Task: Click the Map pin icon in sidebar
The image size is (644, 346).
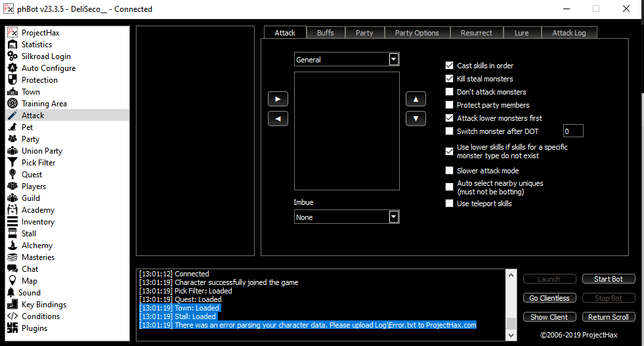Action: pos(12,281)
